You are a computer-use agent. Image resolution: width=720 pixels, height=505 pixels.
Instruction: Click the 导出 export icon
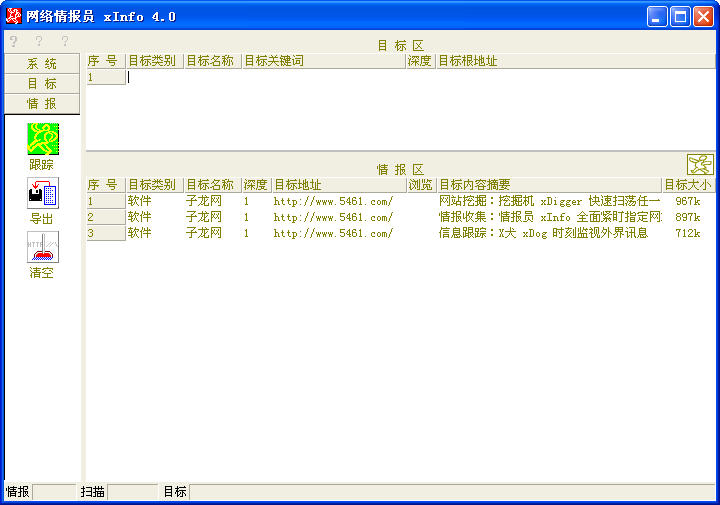coord(43,193)
